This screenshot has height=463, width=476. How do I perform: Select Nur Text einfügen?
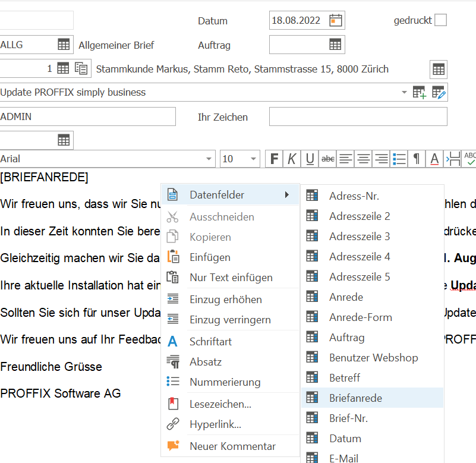point(231,278)
